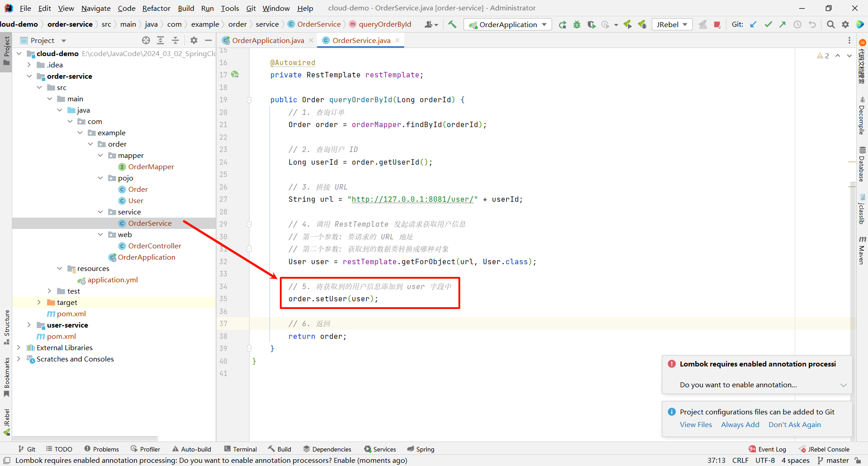Close the OrderService.java tab
The height and width of the screenshot is (466, 868).
coord(397,40)
